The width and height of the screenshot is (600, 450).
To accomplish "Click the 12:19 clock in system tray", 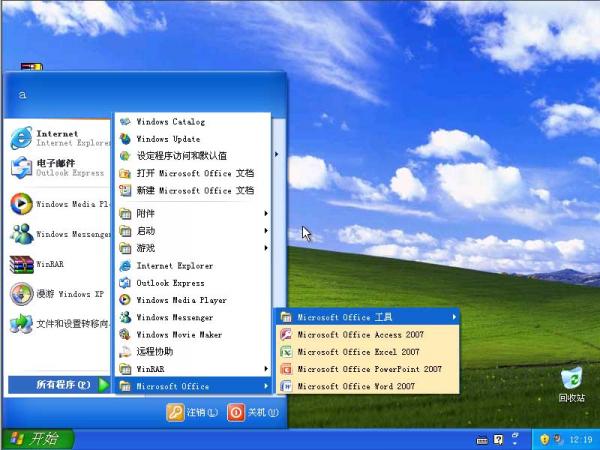I will tap(580, 439).
